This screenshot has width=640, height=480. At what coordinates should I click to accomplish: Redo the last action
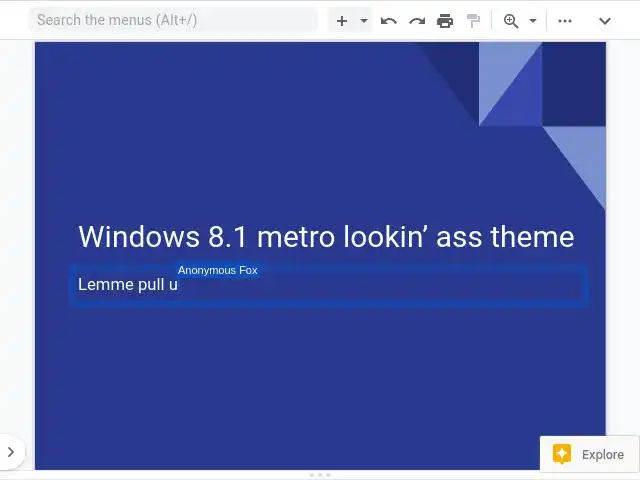tap(417, 20)
